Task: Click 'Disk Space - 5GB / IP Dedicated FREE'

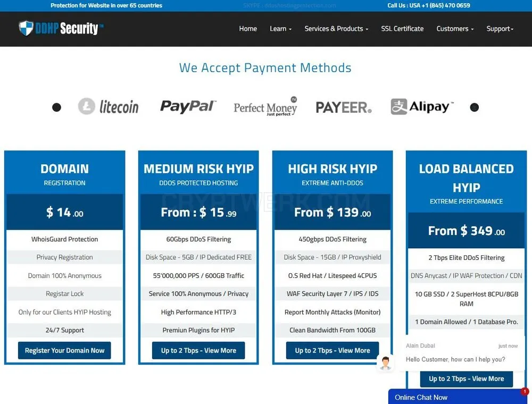Action: tap(198, 257)
